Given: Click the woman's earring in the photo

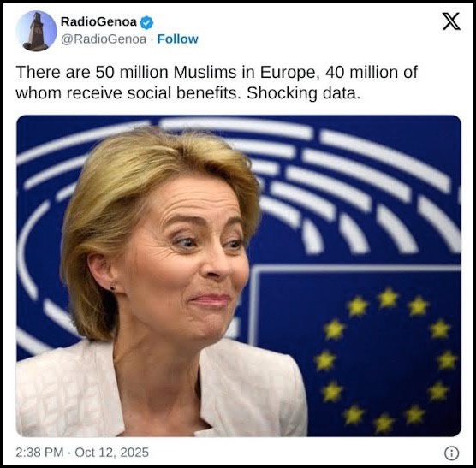Looking at the screenshot, I should pos(113,286).
